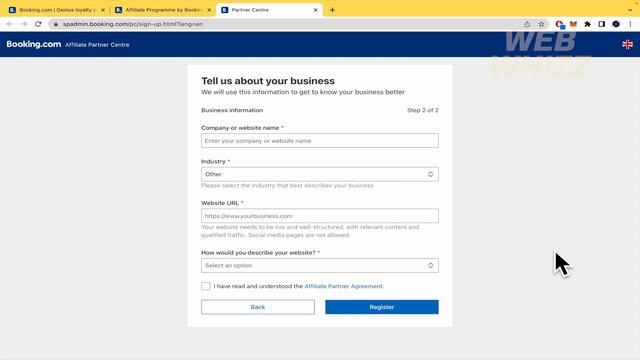Open the Industry dropdown showing Other
Viewport: 640px width, 360px height.
[x=320, y=174]
